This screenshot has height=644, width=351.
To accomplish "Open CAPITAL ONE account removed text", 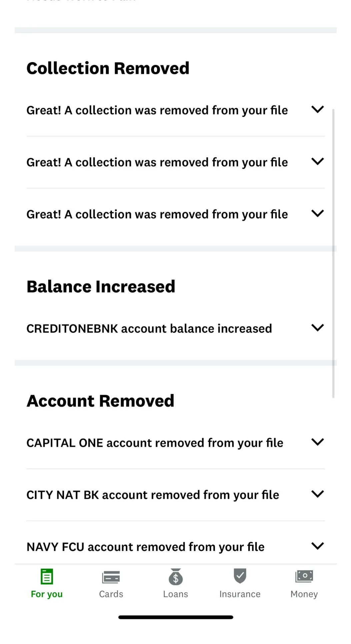I will 155,443.
